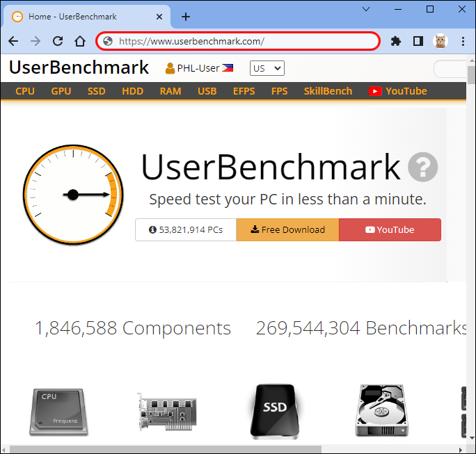Click the graphics card image

pos(166,412)
